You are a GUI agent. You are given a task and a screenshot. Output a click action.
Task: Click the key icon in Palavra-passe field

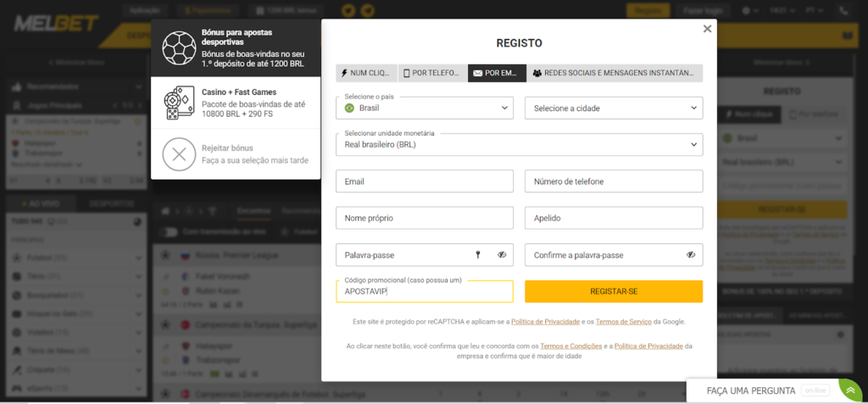(477, 255)
